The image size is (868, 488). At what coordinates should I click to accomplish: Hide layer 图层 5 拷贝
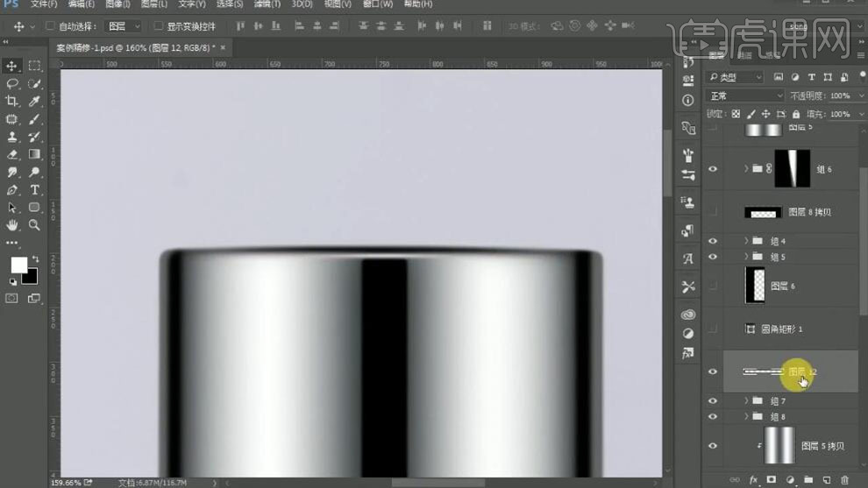(713, 446)
